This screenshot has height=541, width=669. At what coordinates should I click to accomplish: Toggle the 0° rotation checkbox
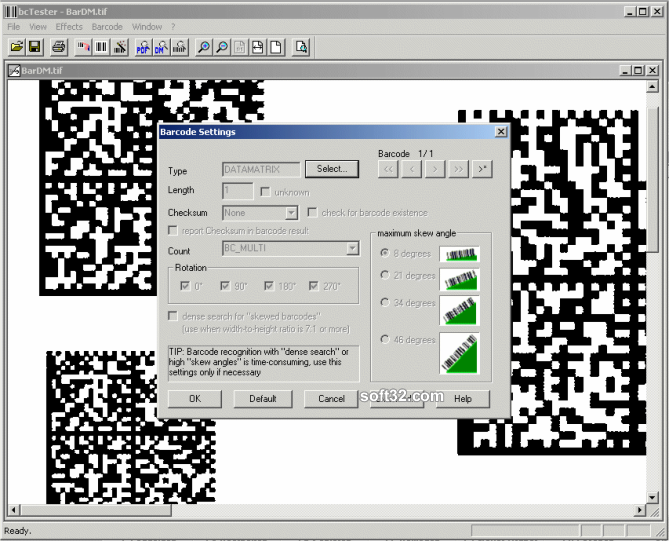(x=185, y=285)
